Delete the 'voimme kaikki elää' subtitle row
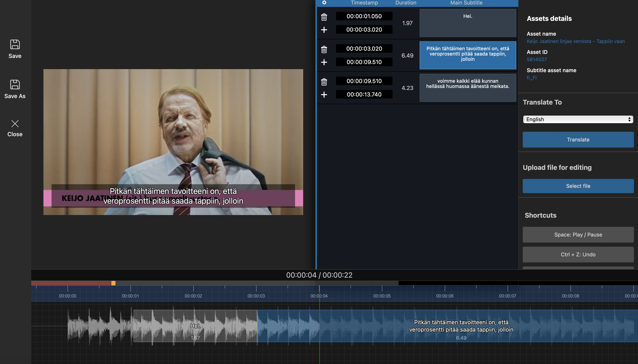Viewport: 638px width, 364px height. (x=324, y=82)
